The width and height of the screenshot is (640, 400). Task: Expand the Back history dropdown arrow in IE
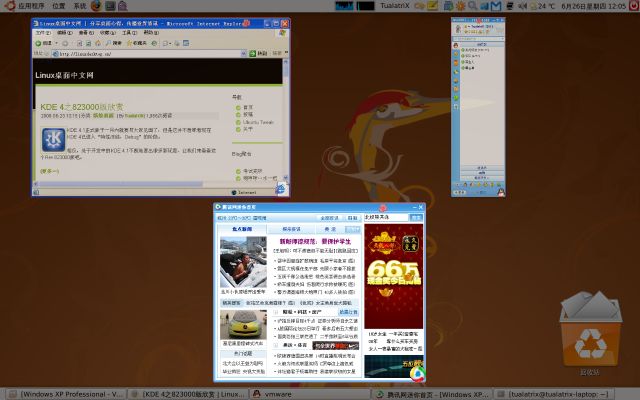[x=56, y=43]
